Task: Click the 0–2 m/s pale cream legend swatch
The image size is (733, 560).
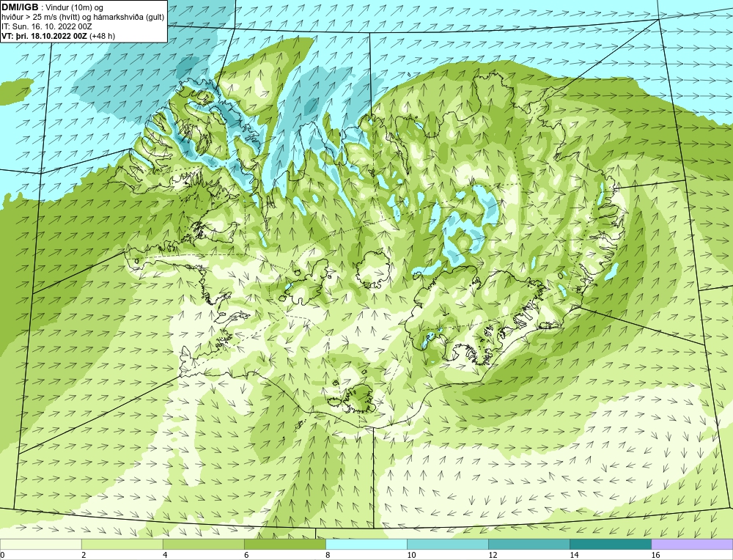Action: pos(40,544)
